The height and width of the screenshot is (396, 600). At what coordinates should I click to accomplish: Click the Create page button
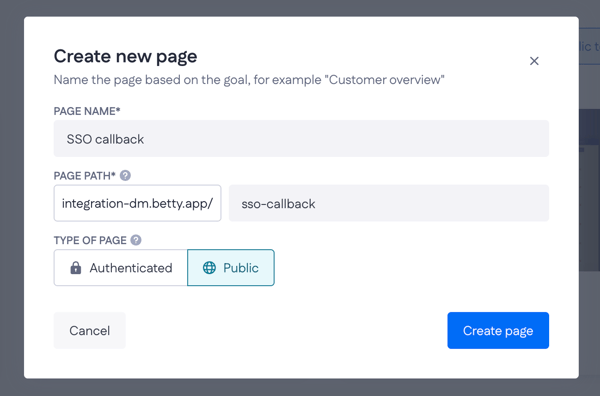pyautogui.click(x=498, y=330)
